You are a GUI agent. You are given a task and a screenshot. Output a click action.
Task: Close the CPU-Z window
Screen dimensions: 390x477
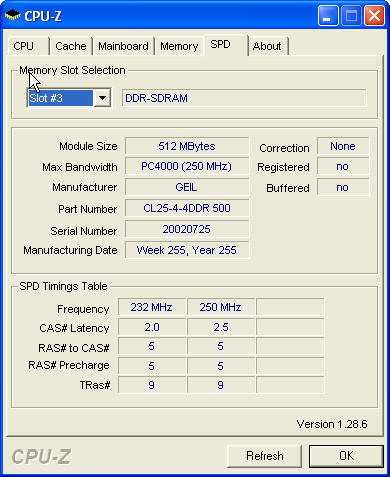(374, 16)
